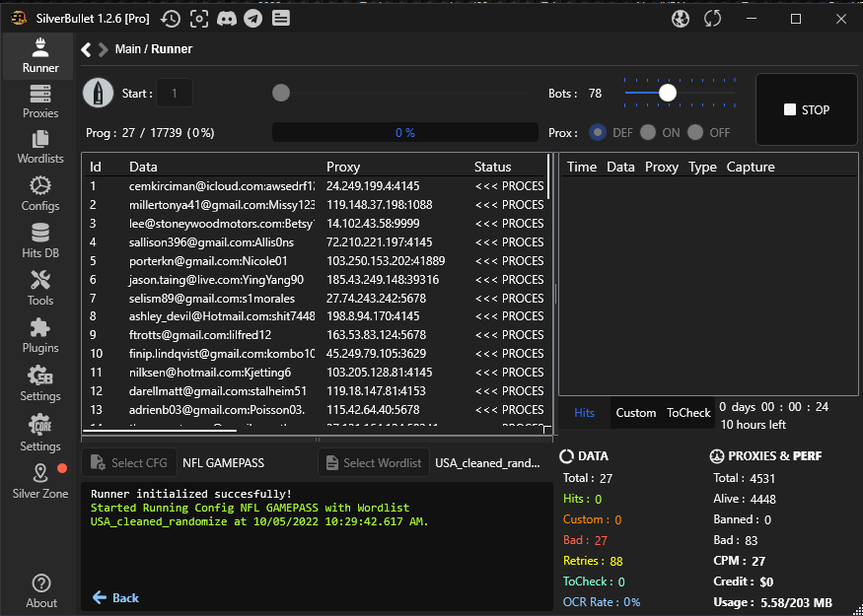Viewport: 863px width, 616px height.
Task: Select the ON proxy mode radio button
Action: [648, 132]
